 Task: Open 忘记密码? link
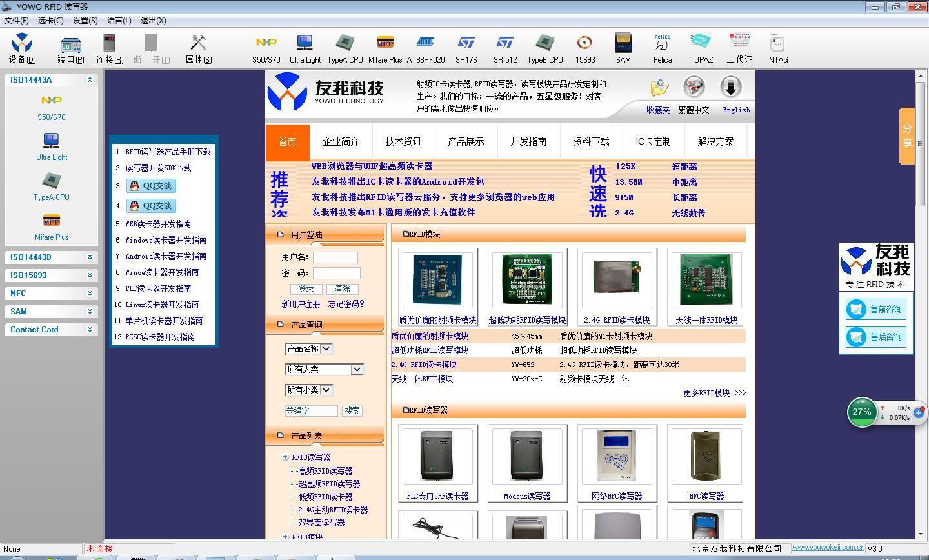(x=346, y=305)
